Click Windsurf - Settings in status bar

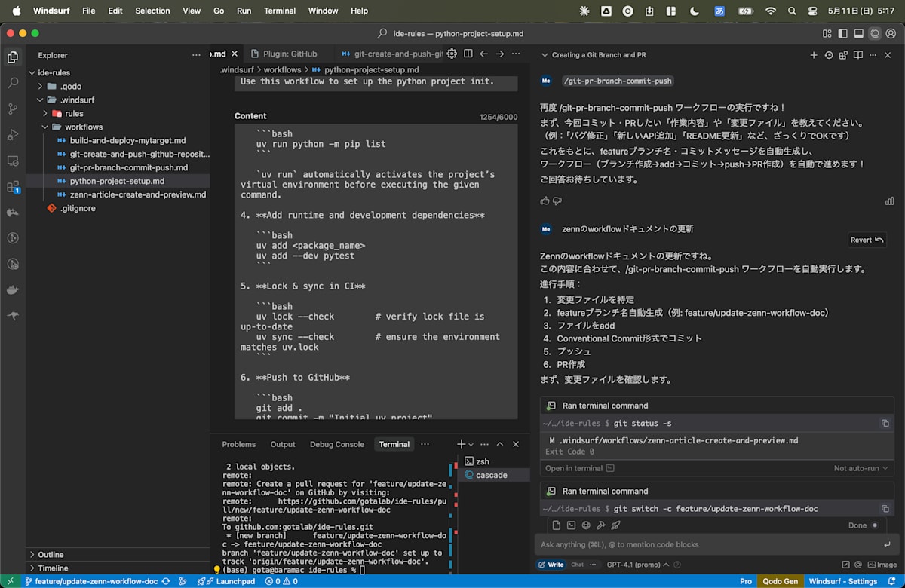click(x=842, y=581)
